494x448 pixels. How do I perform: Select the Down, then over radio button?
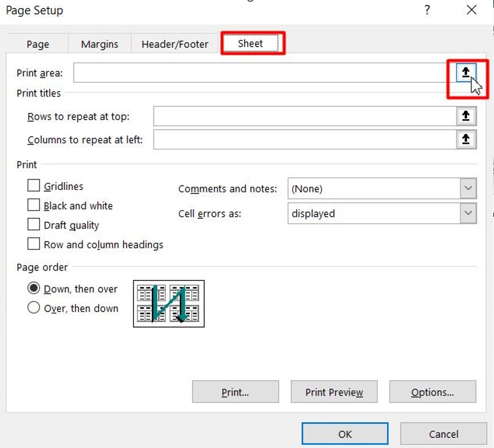click(x=34, y=288)
